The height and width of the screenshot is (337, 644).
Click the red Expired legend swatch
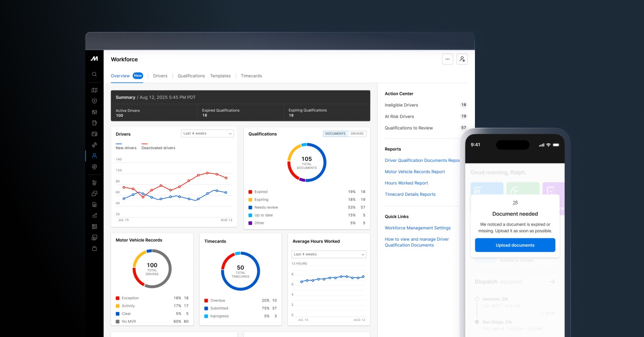point(250,192)
